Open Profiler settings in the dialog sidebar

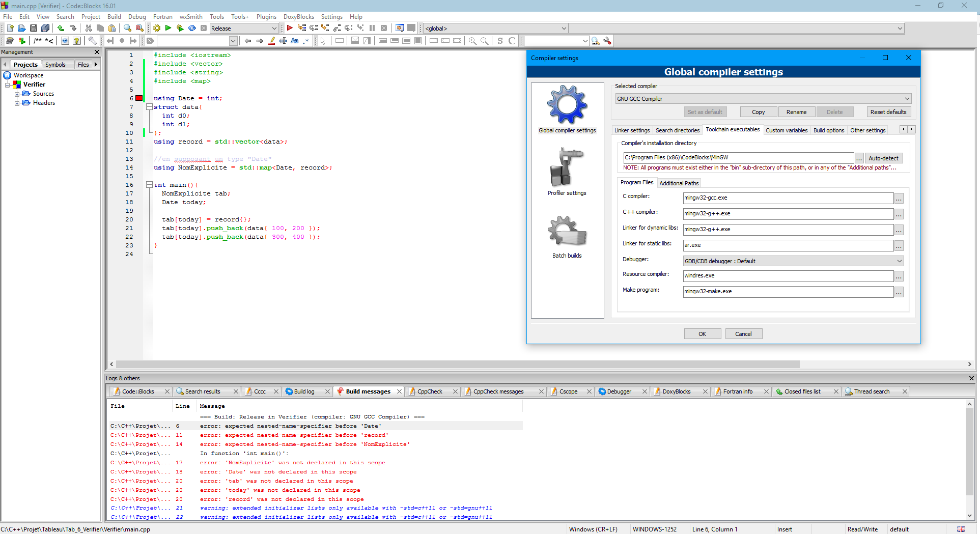[567, 172]
